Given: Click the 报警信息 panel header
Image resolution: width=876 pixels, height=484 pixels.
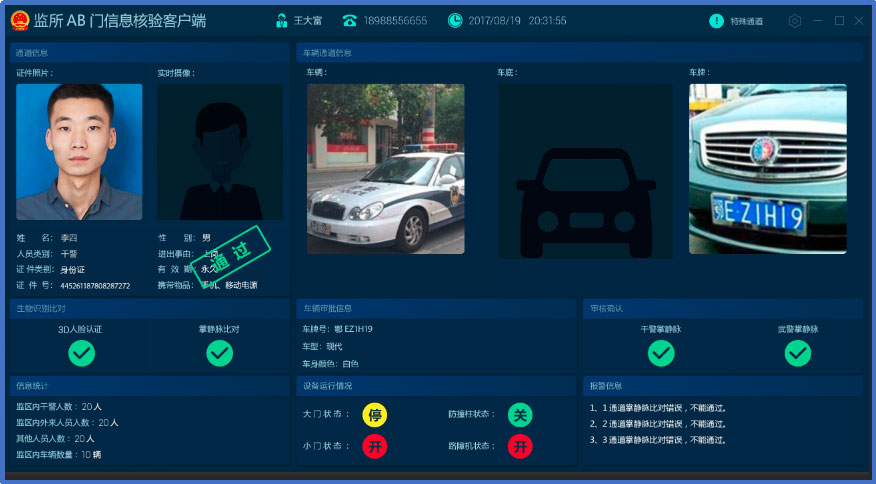Looking at the screenshot, I should pyautogui.click(x=723, y=386).
